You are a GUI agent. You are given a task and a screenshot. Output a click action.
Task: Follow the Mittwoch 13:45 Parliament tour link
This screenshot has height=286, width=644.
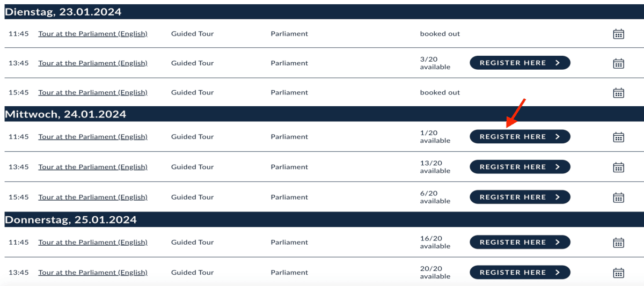93,167
